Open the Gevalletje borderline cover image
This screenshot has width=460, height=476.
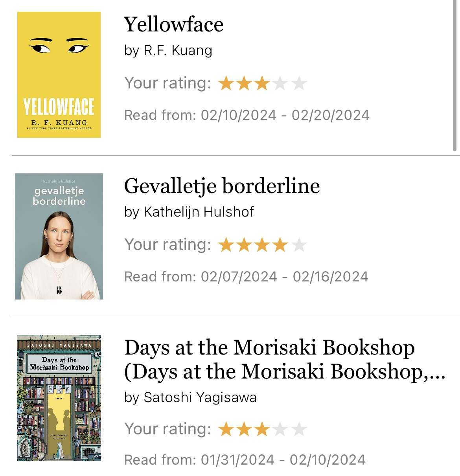point(59,236)
